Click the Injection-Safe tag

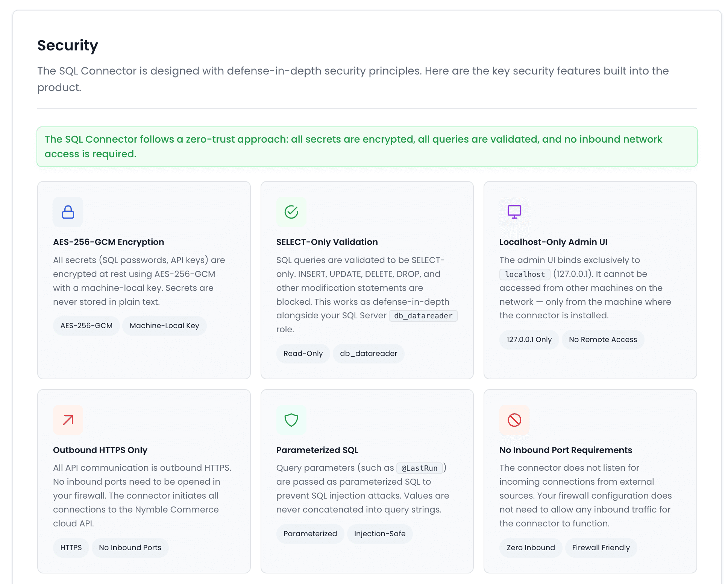[x=380, y=534]
